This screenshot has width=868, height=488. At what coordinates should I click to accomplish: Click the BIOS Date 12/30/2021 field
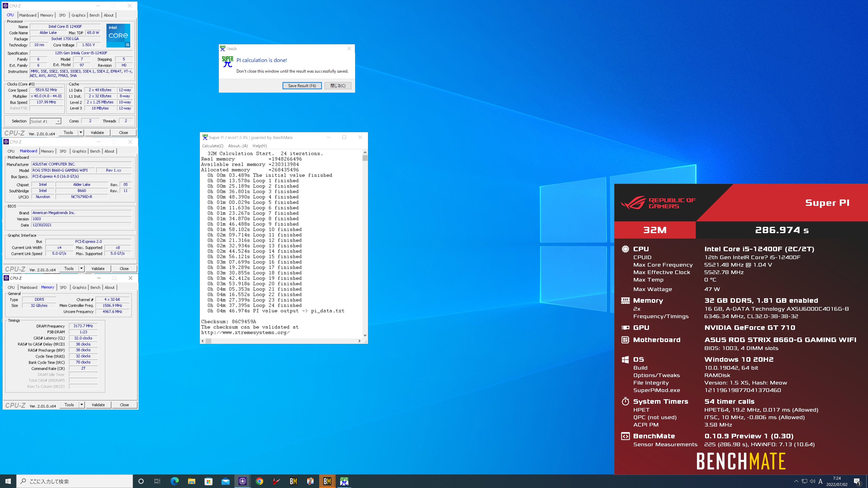(x=81, y=225)
